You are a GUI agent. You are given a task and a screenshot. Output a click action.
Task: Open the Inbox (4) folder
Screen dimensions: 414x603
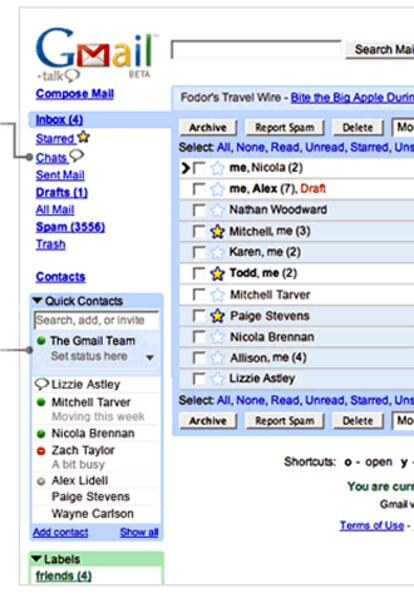click(x=59, y=120)
